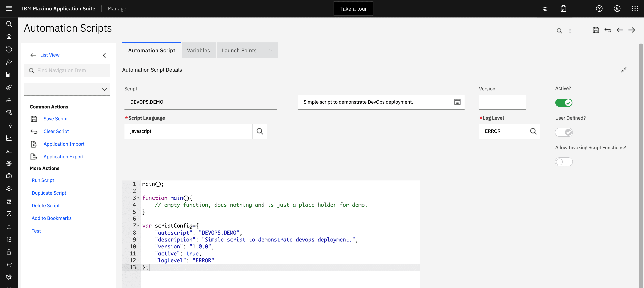
Task: Open the padlock security icon in sidebar
Action: coord(9,252)
